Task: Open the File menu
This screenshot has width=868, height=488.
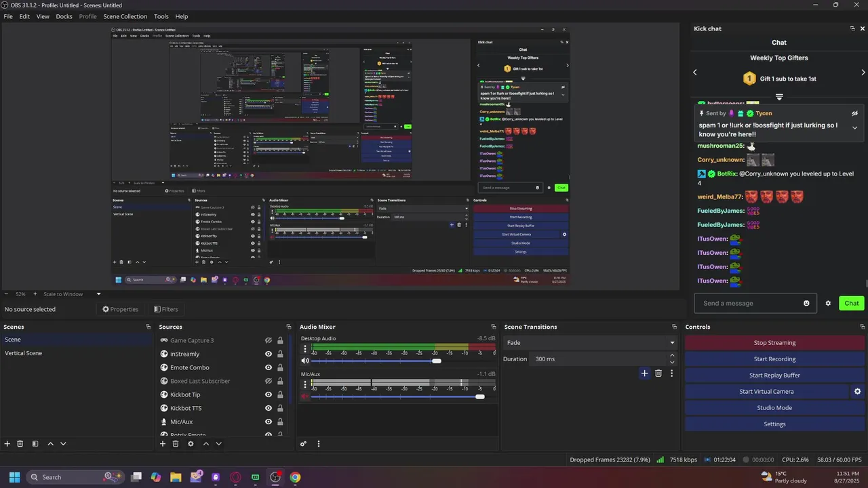Action: [8, 16]
